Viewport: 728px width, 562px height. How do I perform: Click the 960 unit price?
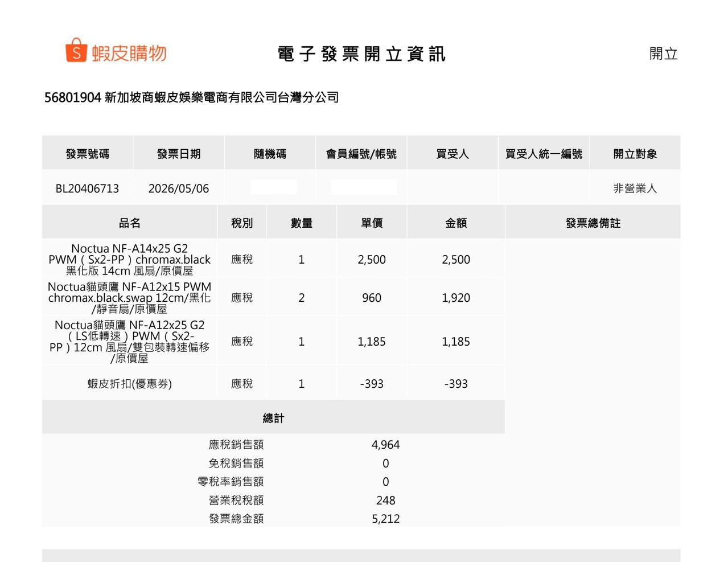click(372, 298)
